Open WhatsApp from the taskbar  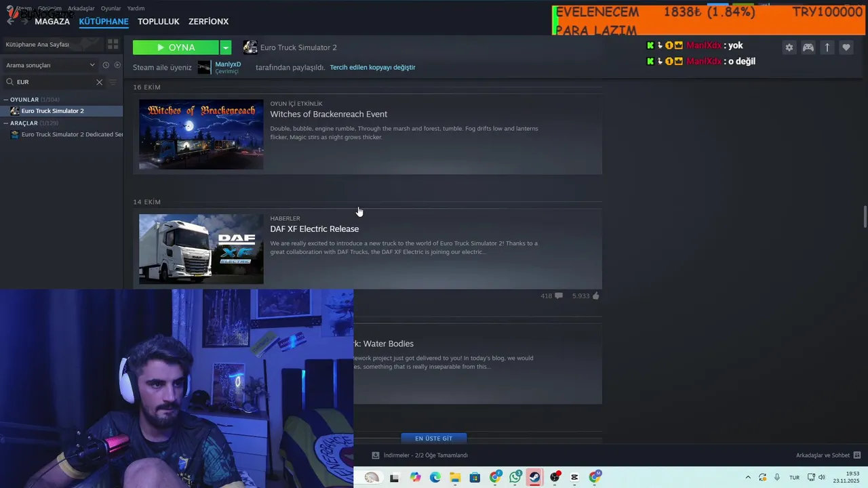515,477
